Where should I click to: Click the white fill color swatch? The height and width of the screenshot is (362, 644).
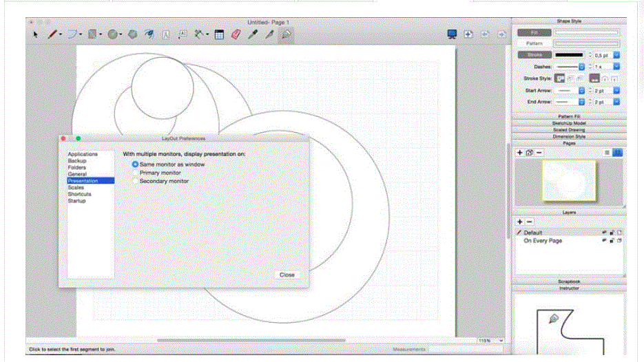586,32
